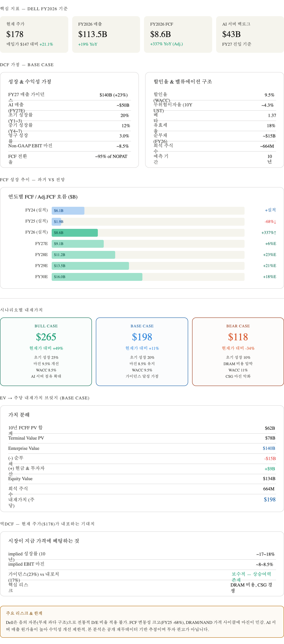This screenshot has height=644, width=284.
Task: Click the DRAM 비용 압박 line
Action: 238,364
